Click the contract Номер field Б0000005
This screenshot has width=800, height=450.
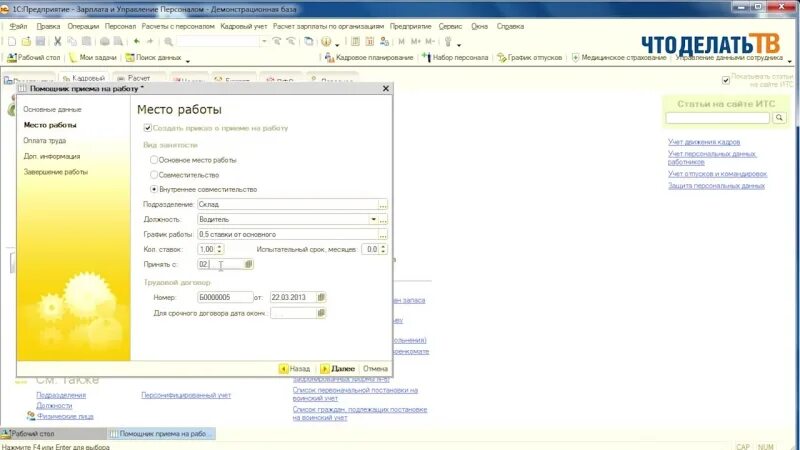tap(224, 297)
